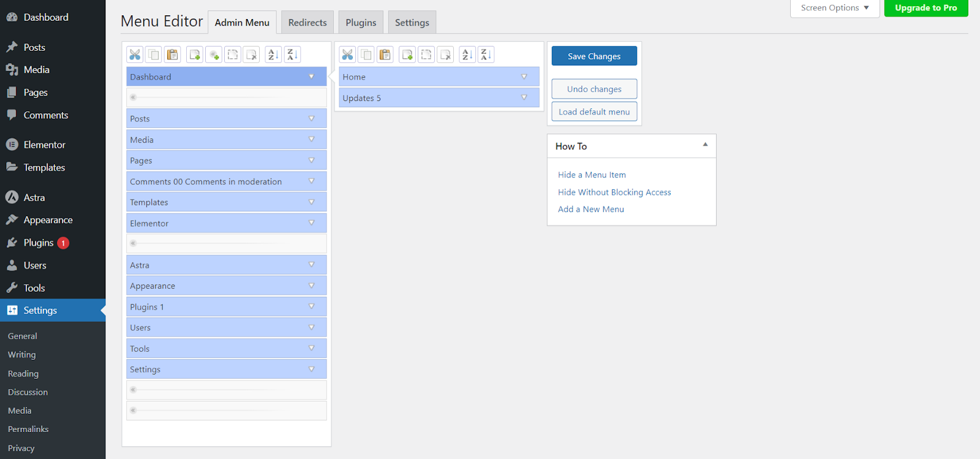Expand the Updates 5 submenu item settings

(524, 98)
